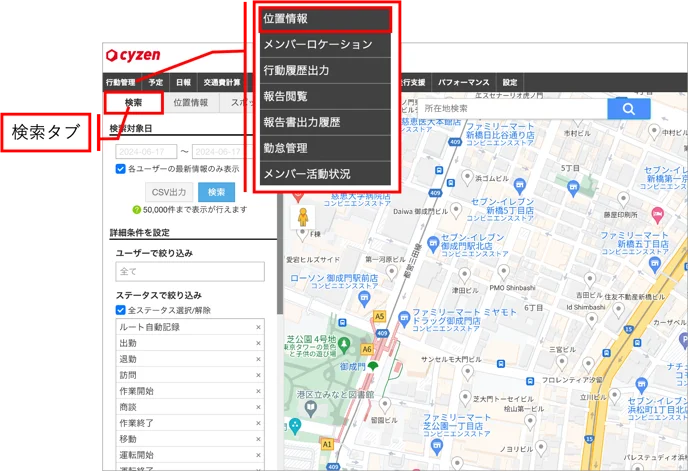Image resolution: width=688 pixels, height=471 pixels.
Task: Click the サンセルモ大門ビル map label
Action: pyautogui.click(x=451, y=360)
